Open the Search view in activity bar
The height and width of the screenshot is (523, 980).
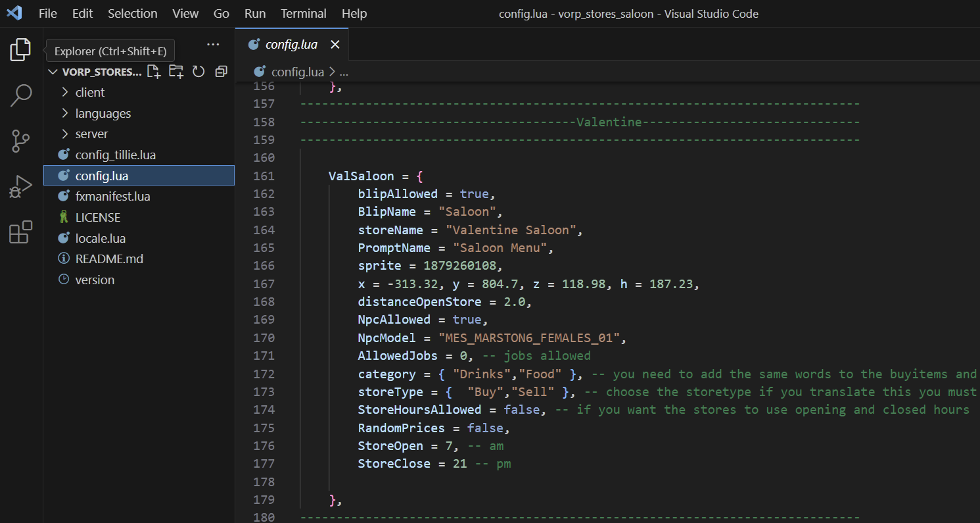(20, 95)
